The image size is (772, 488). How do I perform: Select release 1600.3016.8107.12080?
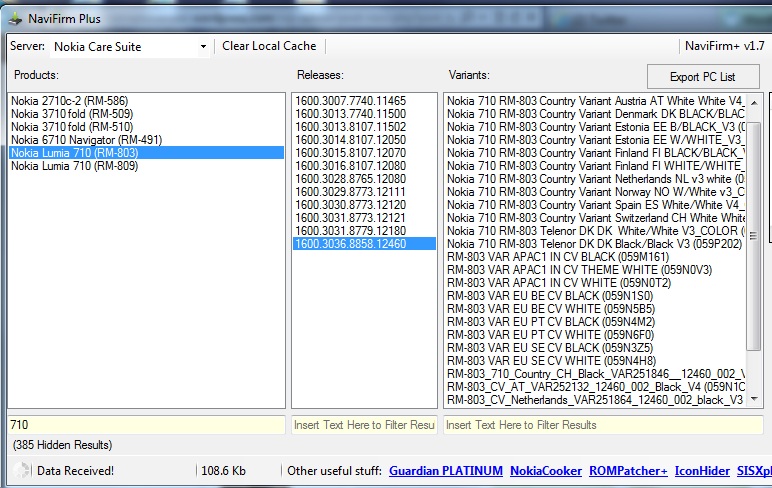(364, 166)
